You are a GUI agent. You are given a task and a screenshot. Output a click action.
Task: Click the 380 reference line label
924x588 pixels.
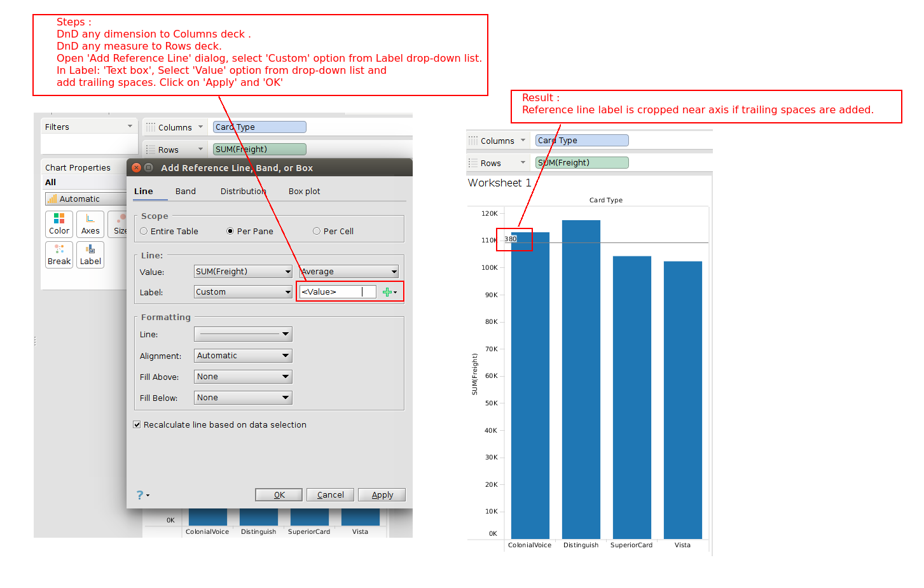pos(511,239)
